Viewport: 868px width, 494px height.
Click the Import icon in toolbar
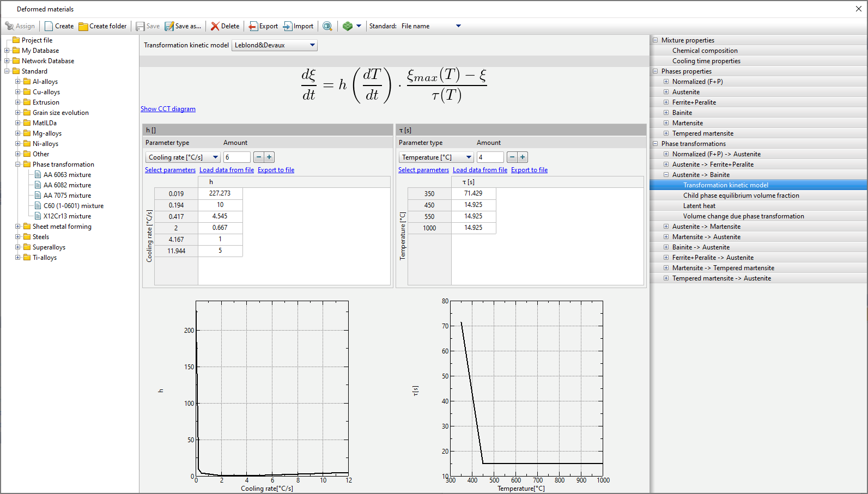pos(288,26)
